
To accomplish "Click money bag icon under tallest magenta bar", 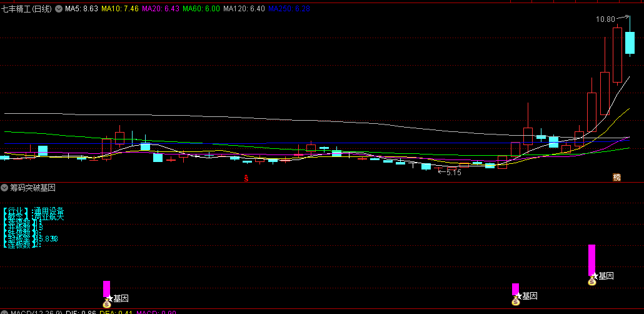I will (592, 281).
